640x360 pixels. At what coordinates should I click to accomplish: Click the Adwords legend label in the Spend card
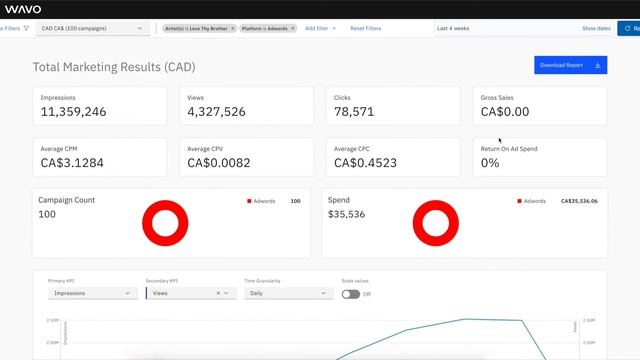[535, 201]
